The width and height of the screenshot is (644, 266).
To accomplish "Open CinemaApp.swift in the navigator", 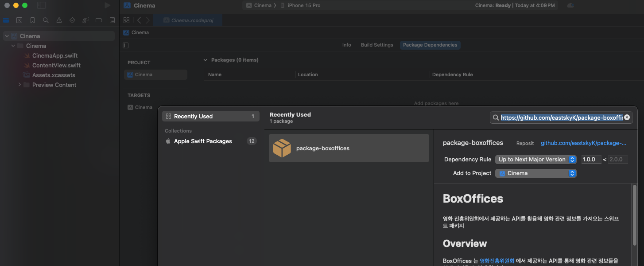I will (55, 55).
